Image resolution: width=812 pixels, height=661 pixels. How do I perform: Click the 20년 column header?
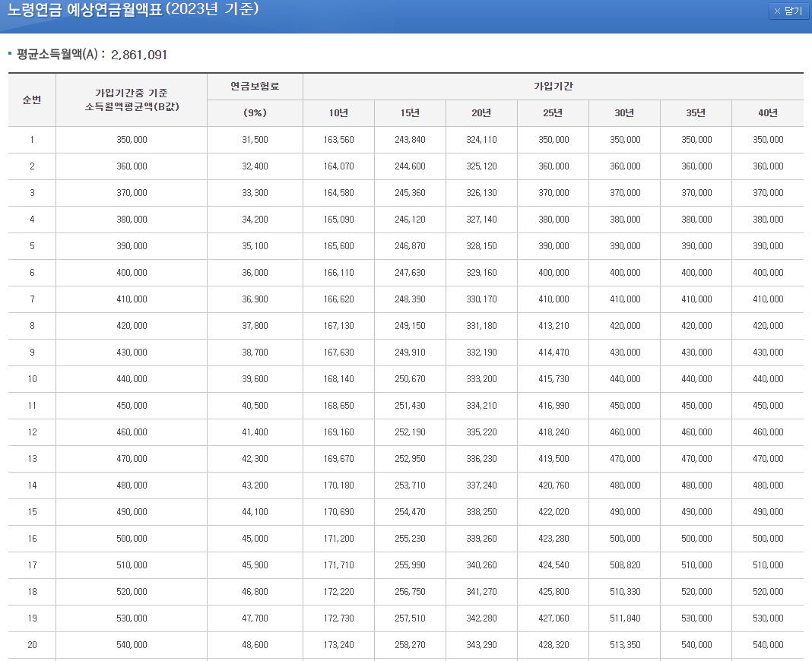click(482, 112)
